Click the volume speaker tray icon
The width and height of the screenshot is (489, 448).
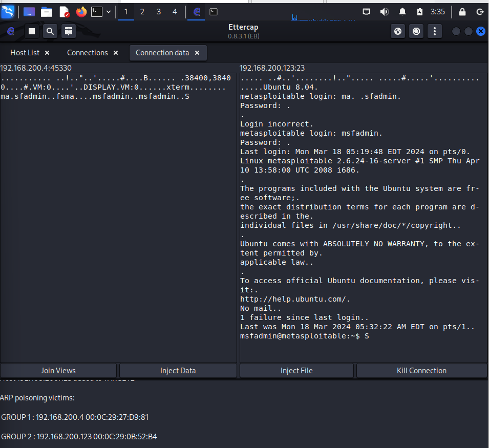385,12
